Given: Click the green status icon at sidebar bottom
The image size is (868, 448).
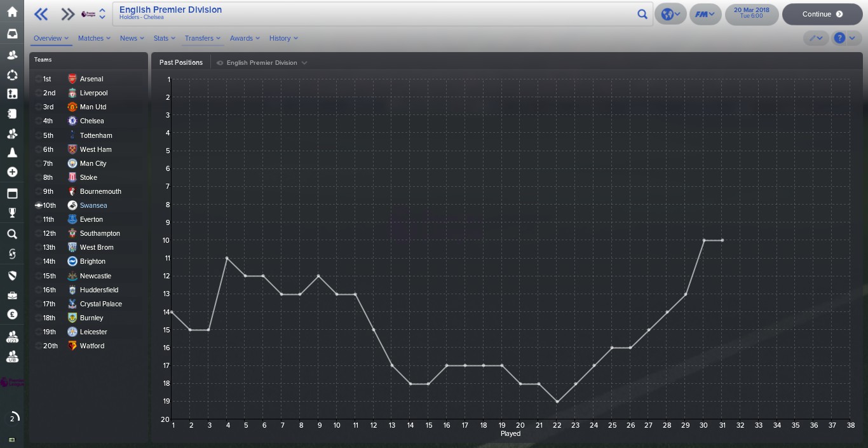Looking at the screenshot, I should [x=12, y=440].
